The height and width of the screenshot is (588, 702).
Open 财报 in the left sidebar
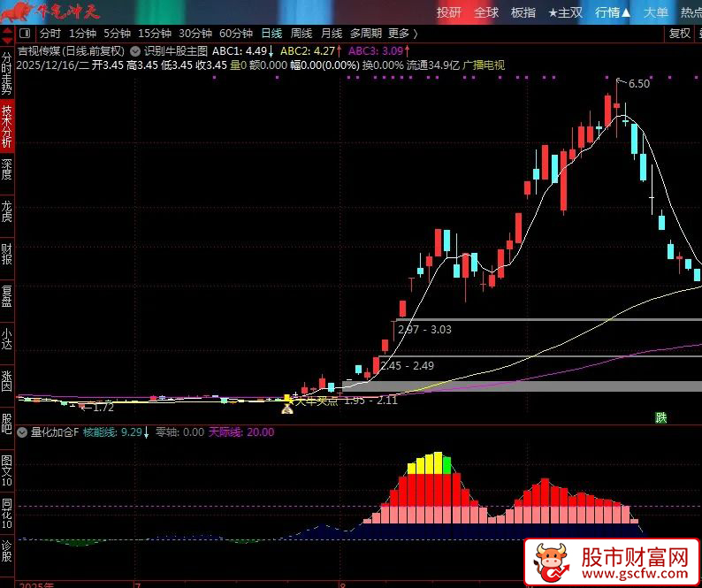click(7, 254)
